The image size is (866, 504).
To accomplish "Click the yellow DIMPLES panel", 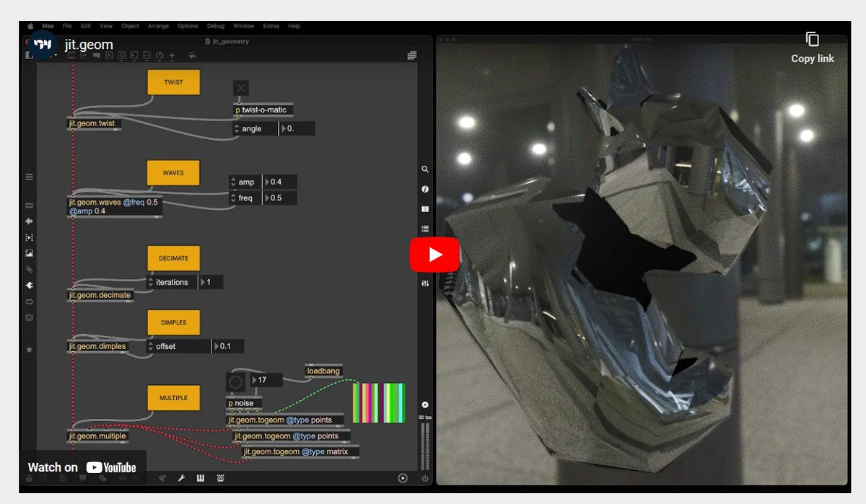I will [x=173, y=322].
